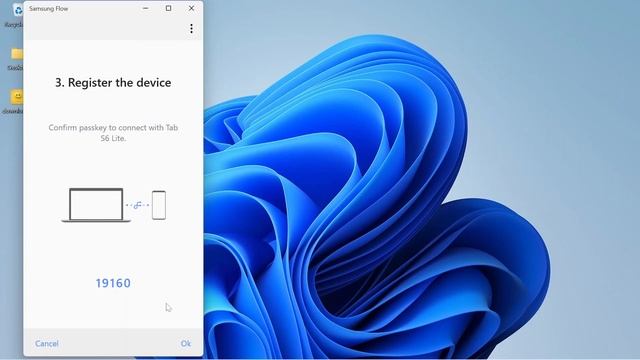Image resolution: width=640 pixels, height=360 pixels.
Task: Confirm the passkey with the Ok button
Action: tap(186, 344)
